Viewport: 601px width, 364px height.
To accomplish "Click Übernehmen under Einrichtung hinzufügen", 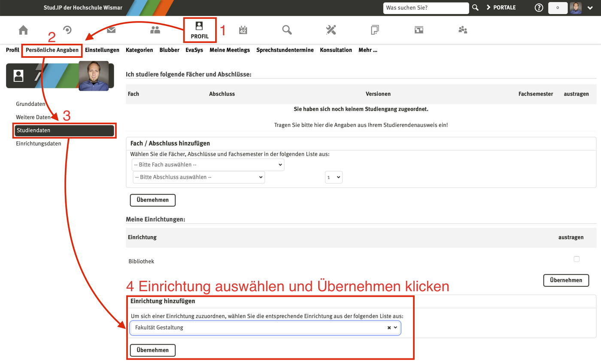I will pyautogui.click(x=152, y=350).
